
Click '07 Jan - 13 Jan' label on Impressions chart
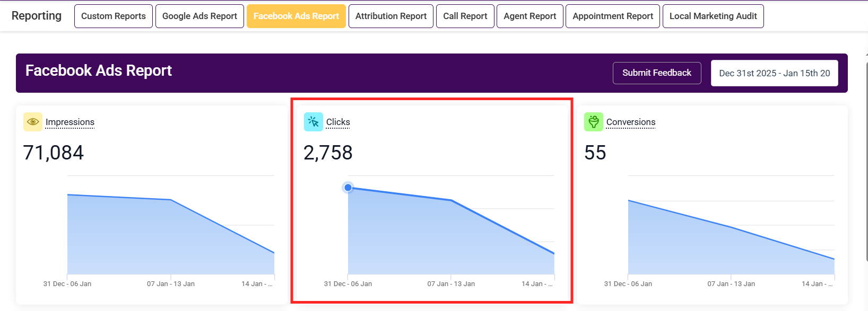tap(171, 284)
